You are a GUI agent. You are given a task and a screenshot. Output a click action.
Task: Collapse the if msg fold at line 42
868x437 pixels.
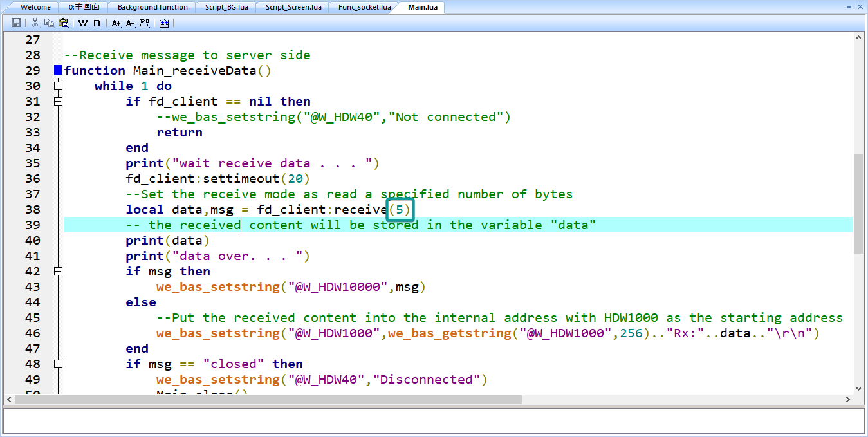[x=58, y=271]
